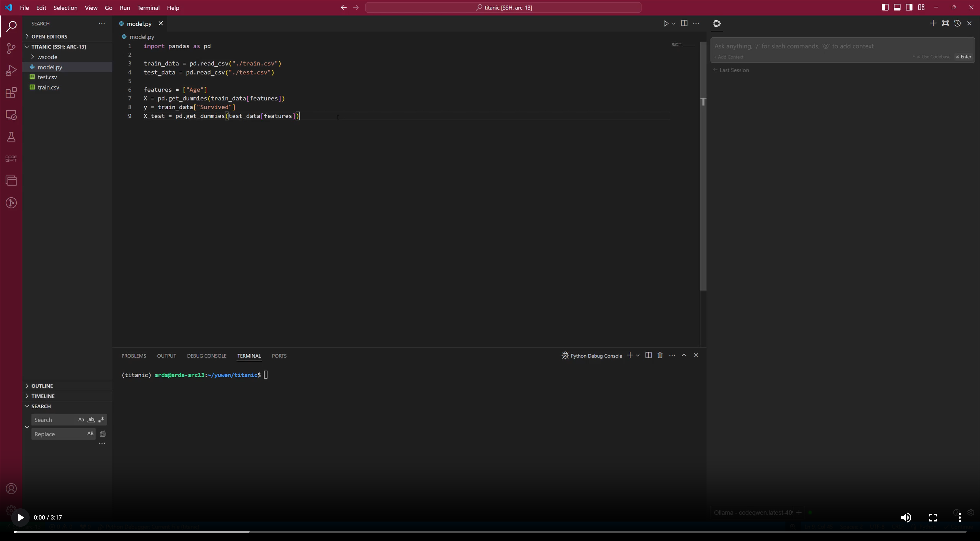Open the CodeGPT sidebar icon

coord(11,158)
